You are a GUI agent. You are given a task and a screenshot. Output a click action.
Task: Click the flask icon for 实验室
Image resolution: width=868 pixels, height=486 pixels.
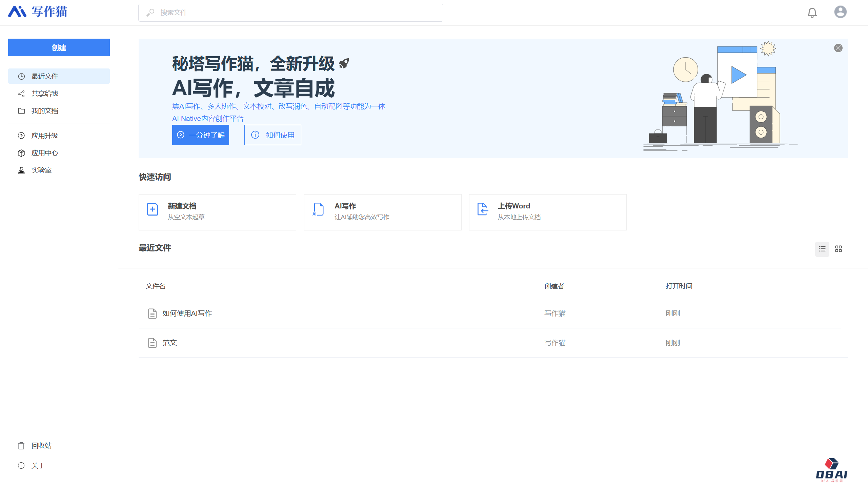tap(21, 170)
